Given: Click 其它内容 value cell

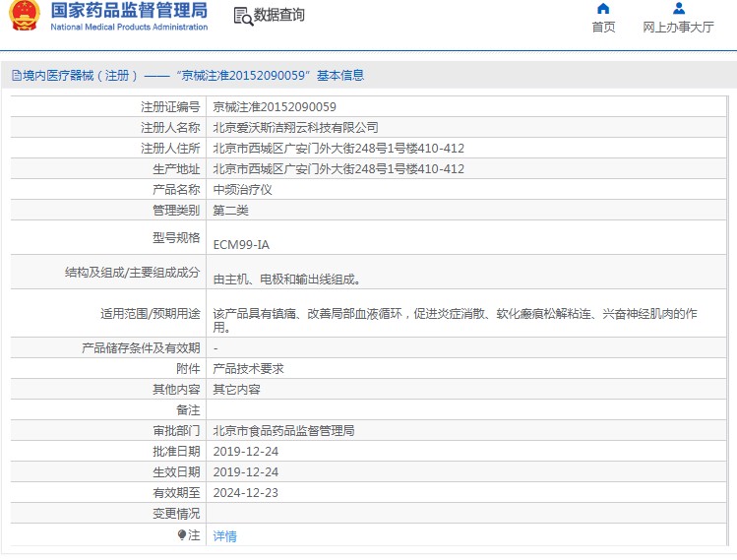Looking at the screenshot, I should pos(236,390).
